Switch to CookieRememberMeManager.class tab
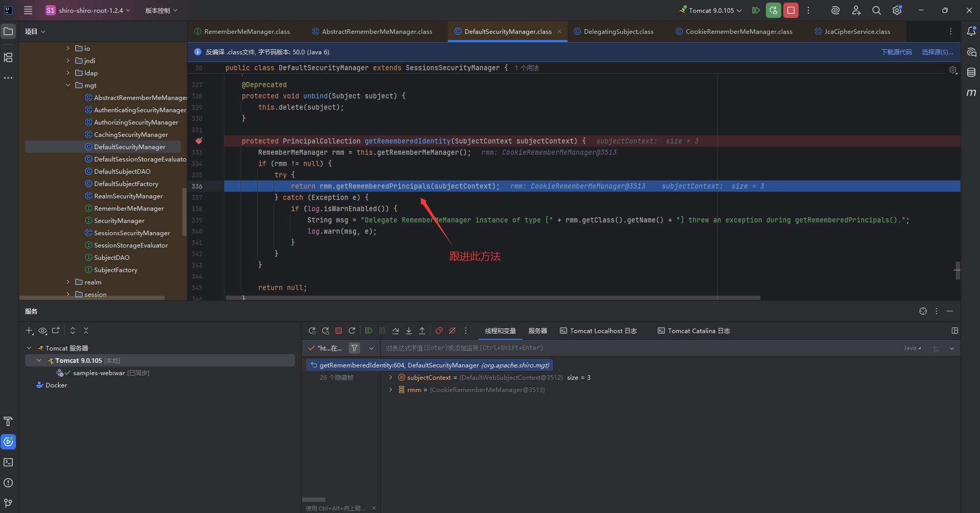The height and width of the screenshot is (513, 980). 738,32
